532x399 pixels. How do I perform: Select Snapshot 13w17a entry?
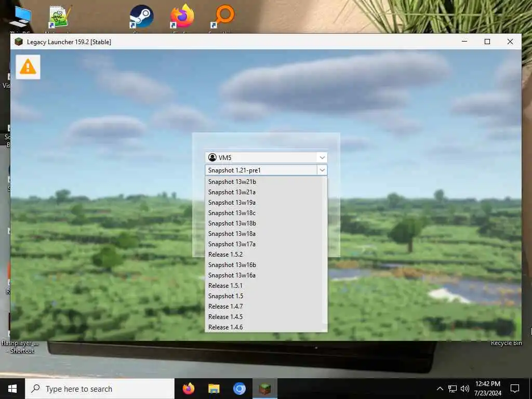click(264, 244)
